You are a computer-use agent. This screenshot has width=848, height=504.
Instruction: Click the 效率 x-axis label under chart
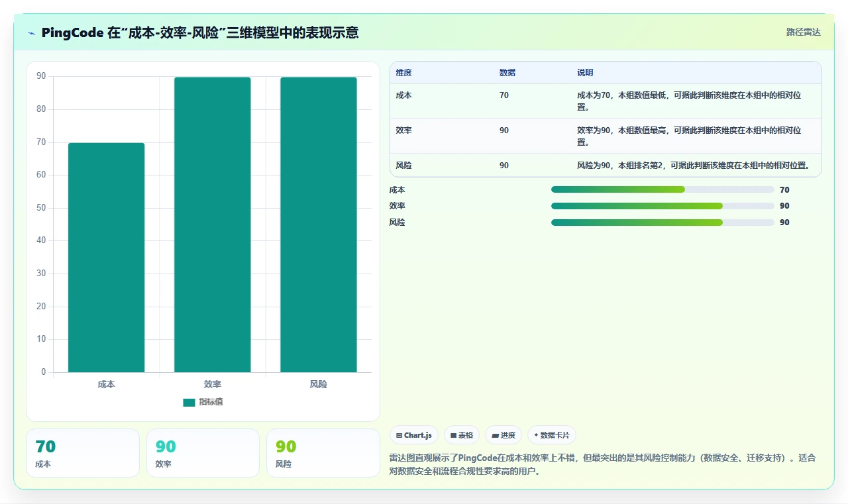[213, 384]
